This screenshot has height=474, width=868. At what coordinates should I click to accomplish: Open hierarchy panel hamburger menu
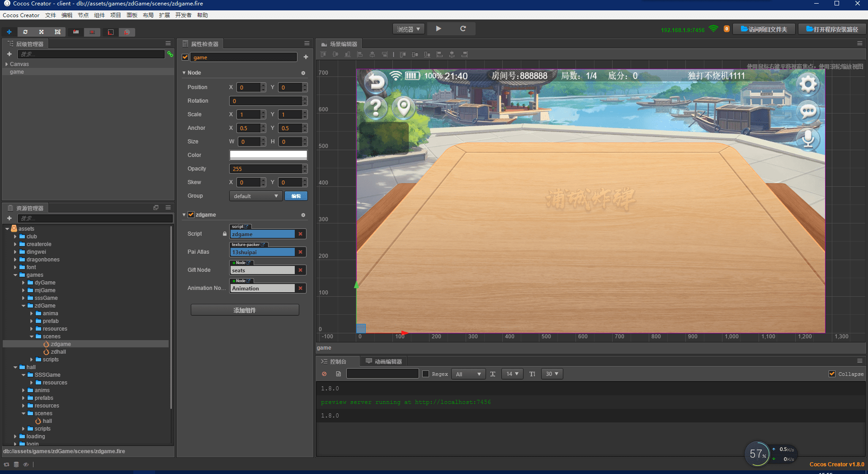click(168, 43)
